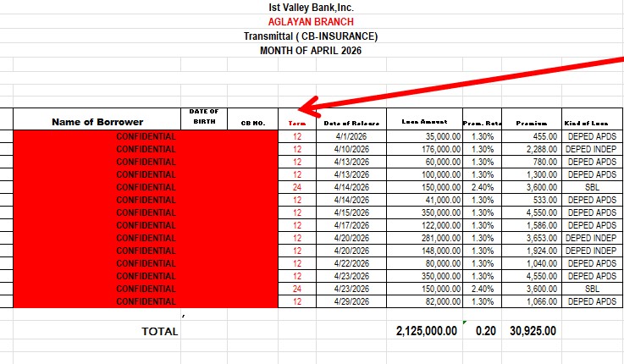
Task: Click the total premium 30,925.00 cell
Action: click(533, 331)
